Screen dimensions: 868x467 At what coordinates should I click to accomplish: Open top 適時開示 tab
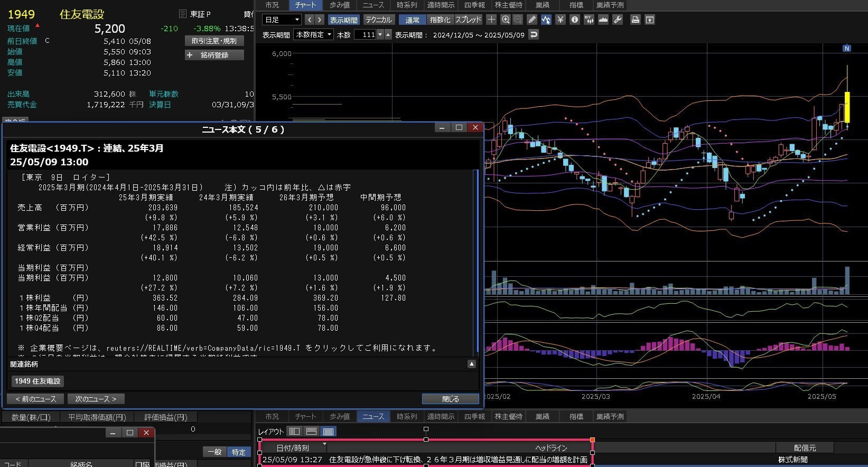coord(441,5)
